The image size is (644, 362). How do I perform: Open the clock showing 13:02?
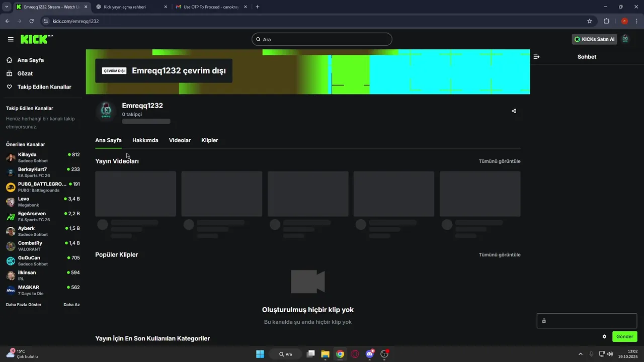(x=628, y=354)
